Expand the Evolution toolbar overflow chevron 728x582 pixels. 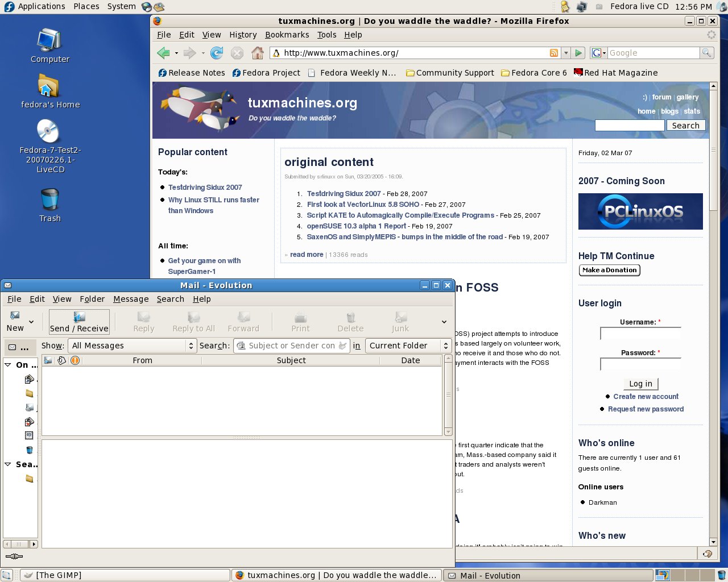(444, 322)
